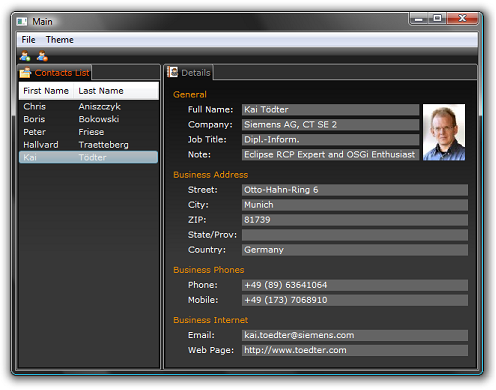Open the Theme menu
This screenshot has height=390, width=496.
coord(60,40)
